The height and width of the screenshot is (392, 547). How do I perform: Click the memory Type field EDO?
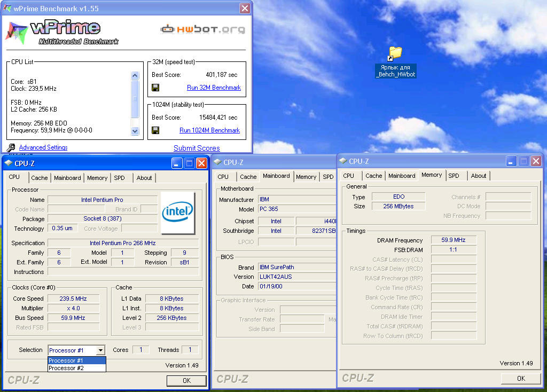pyautogui.click(x=398, y=197)
